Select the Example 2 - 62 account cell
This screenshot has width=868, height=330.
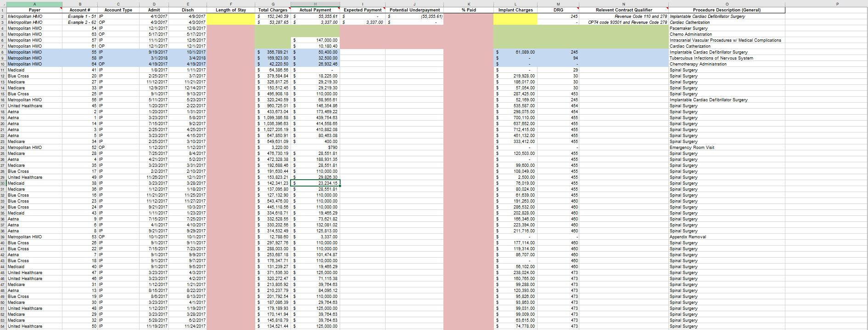click(x=80, y=22)
